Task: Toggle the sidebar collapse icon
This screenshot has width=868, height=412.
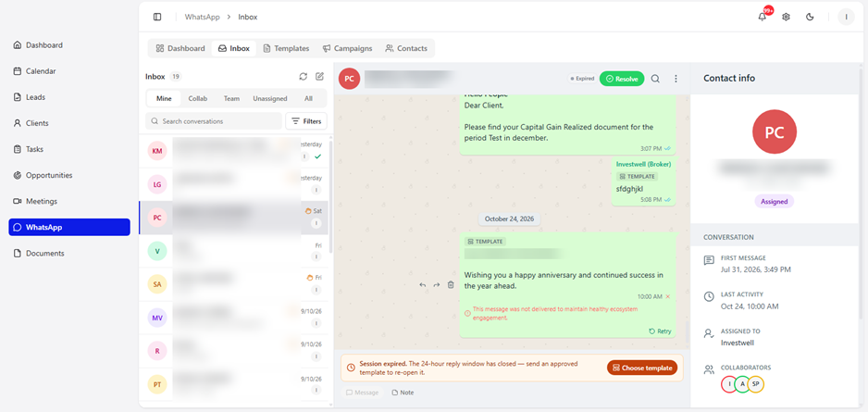Action: tap(157, 18)
